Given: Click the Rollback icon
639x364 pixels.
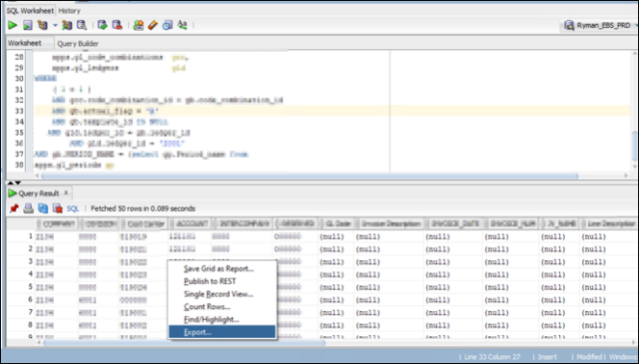Looking at the screenshot, I should pyautogui.click(x=118, y=25).
